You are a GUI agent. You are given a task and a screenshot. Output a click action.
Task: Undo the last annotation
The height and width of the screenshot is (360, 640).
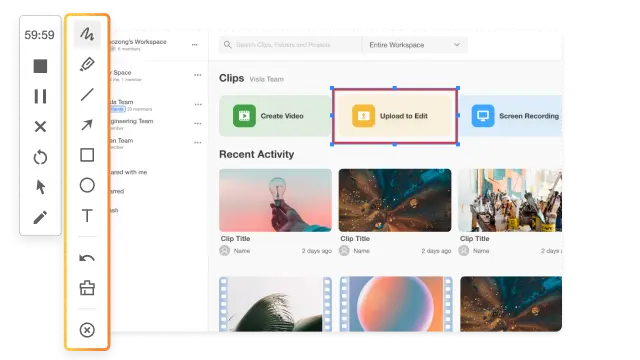pos(87,258)
